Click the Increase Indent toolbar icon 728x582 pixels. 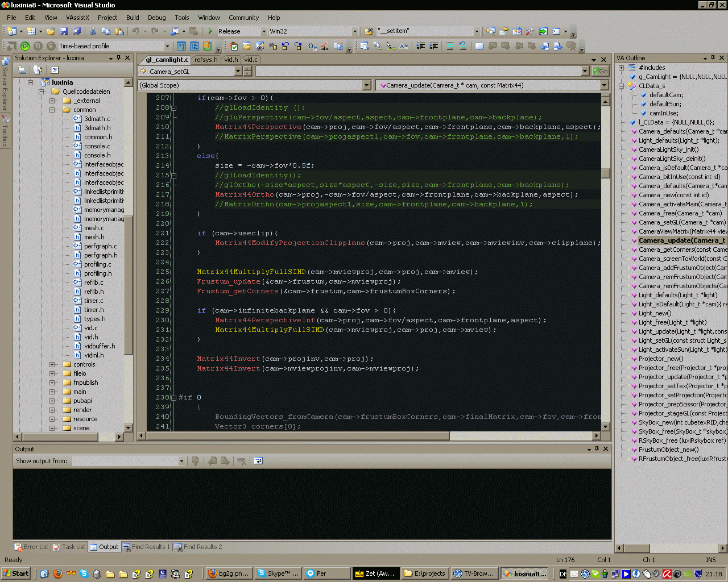tap(434, 46)
